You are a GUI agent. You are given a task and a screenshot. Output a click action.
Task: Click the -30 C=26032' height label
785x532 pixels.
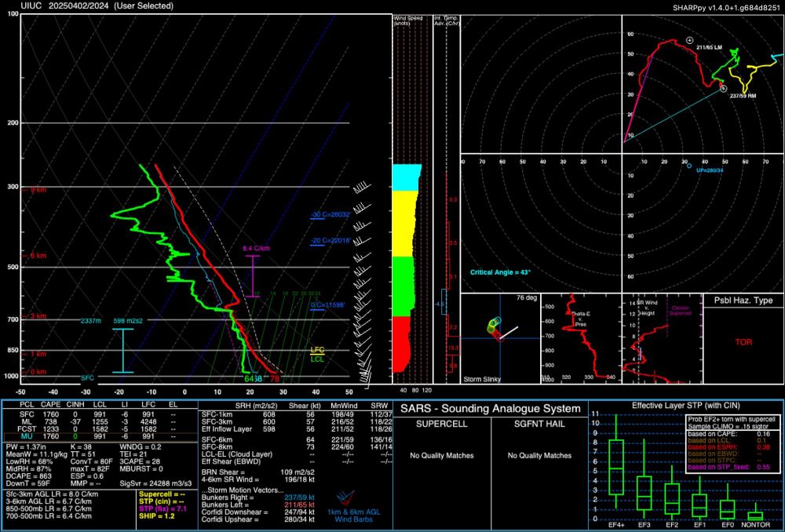click(x=330, y=215)
